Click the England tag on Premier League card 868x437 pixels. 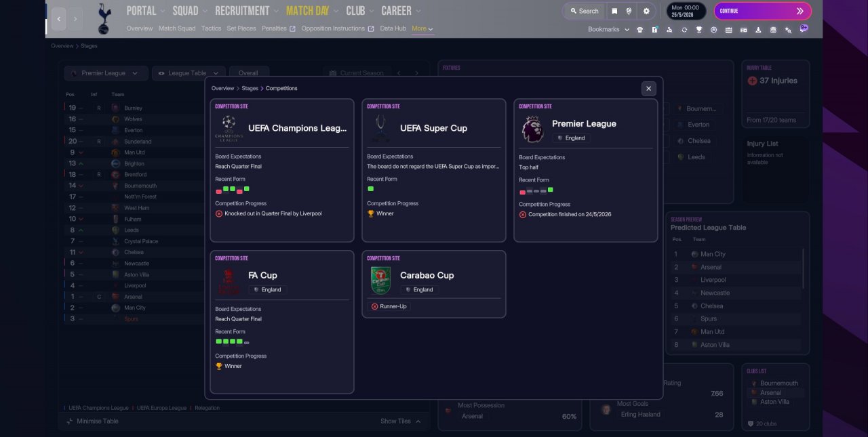coord(571,138)
